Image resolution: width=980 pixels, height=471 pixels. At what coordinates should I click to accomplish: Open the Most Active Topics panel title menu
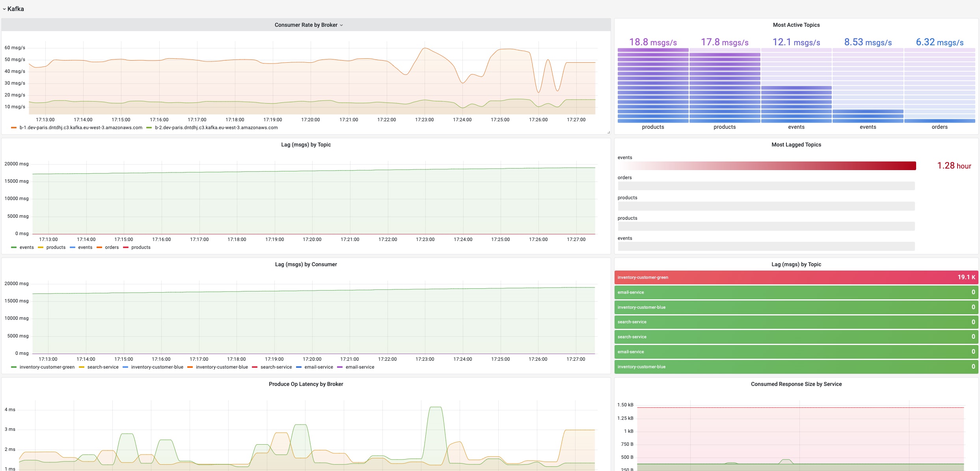(796, 25)
